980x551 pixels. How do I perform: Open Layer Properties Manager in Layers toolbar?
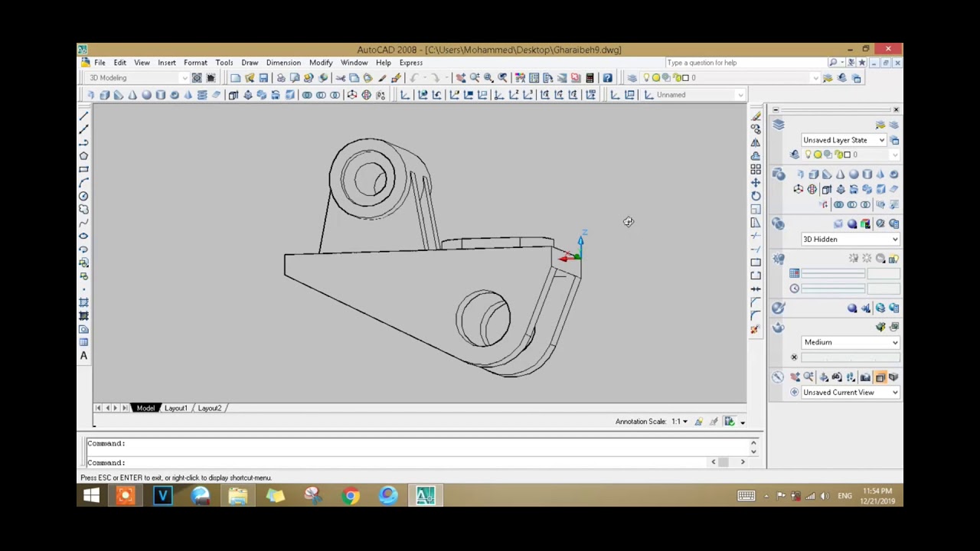632,78
